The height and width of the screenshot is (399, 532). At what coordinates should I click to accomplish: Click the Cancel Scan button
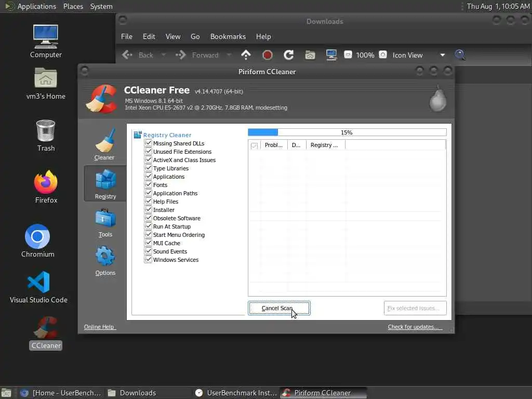click(x=279, y=308)
